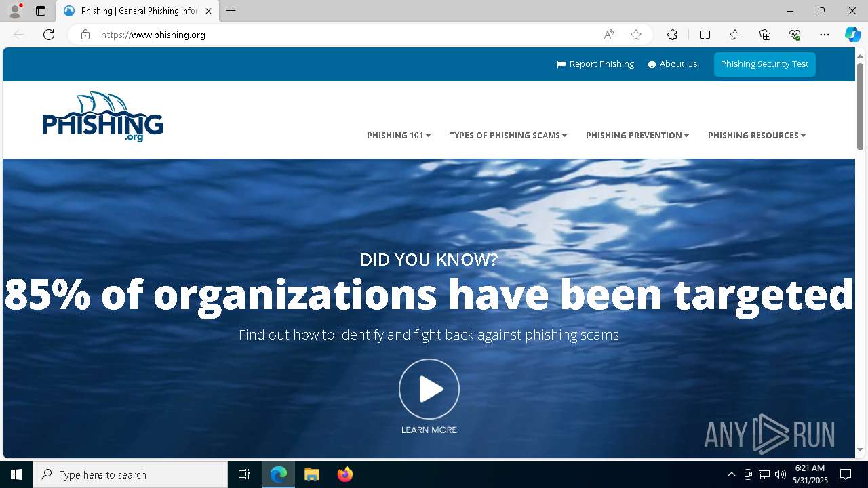Close the Phishing.org browser tab
This screenshot has height=488, width=868.
coord(208,11)
